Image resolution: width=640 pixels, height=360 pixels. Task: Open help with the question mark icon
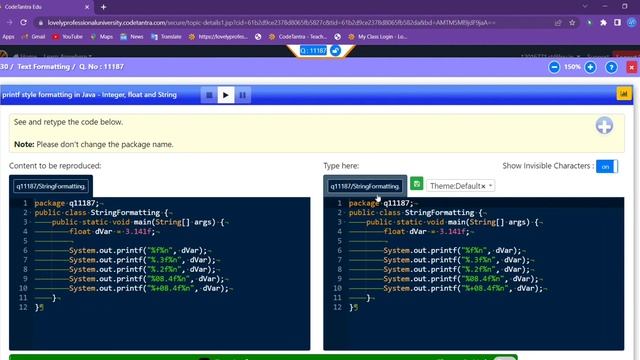click(x=611, y=67)
